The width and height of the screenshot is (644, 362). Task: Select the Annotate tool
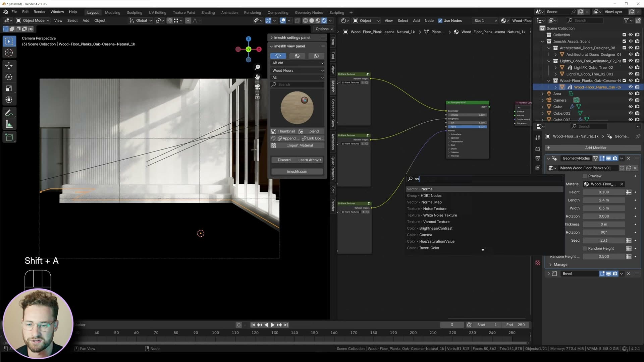(9, 113)
